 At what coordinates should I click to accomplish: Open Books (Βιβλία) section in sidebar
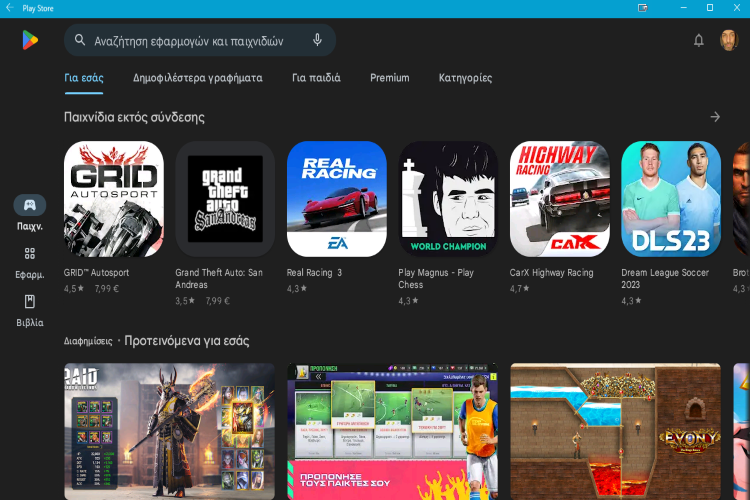30,311
